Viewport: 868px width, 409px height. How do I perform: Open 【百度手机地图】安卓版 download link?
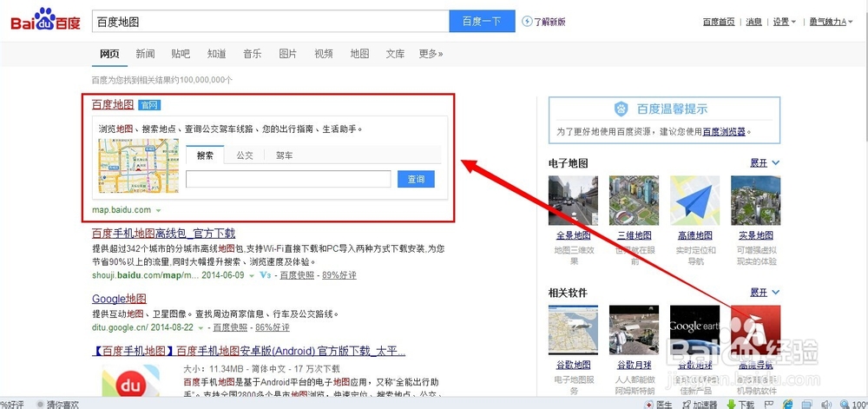(248, 351)
